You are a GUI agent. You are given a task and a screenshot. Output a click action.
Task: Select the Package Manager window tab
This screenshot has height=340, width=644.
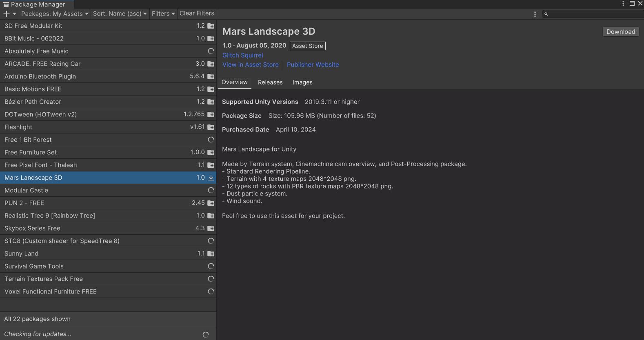pyautogui.click(x=37, y=4)
